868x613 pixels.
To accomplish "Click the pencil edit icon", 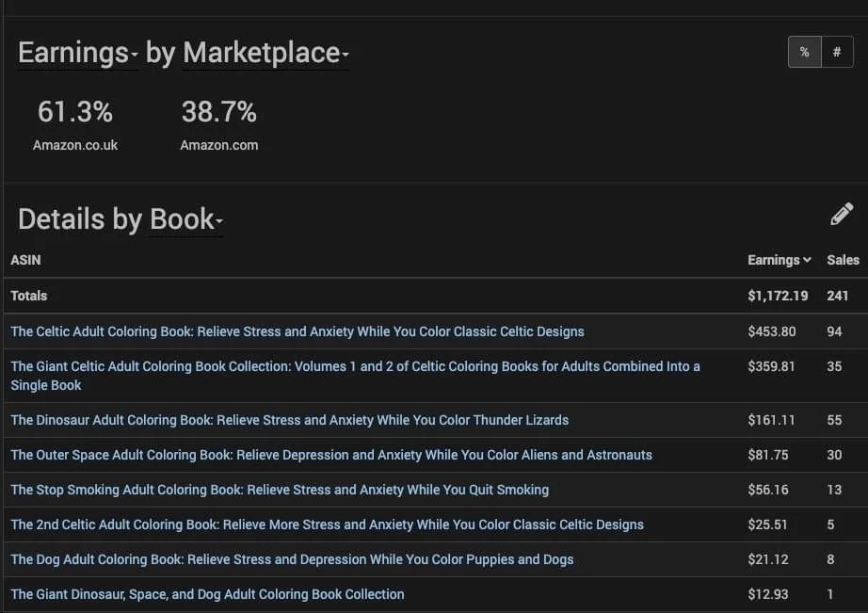I will pyautogui.click(x=842, y=215).
